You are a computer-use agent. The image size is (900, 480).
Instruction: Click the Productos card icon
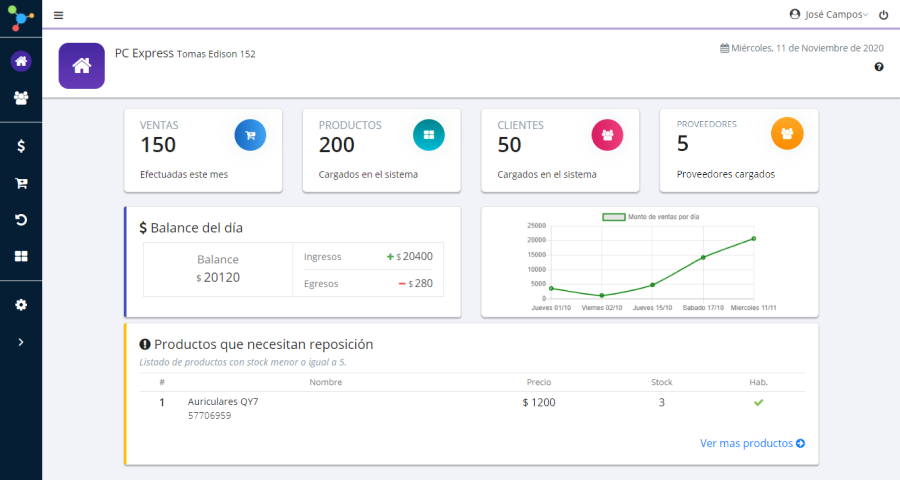[x=428, y=134]
